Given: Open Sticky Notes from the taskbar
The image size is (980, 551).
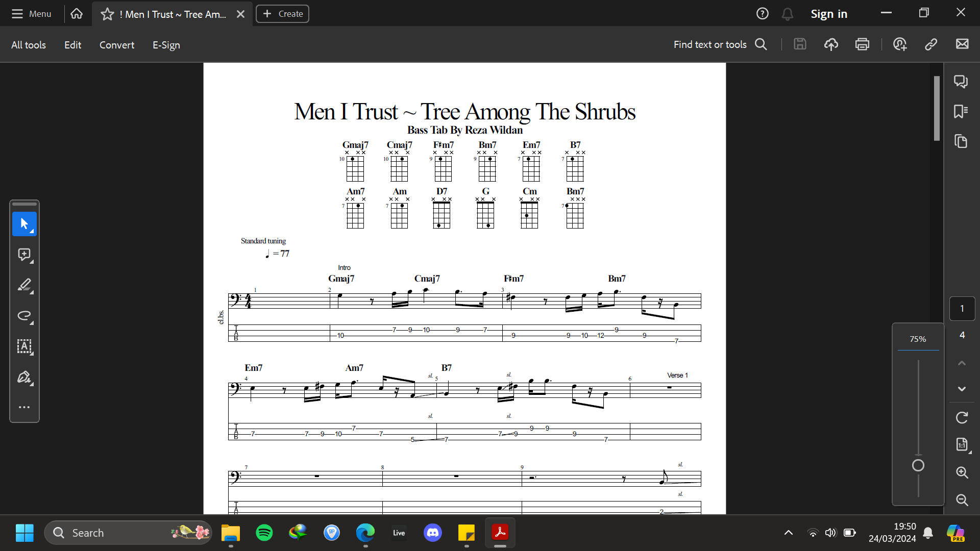Looking at the screenshot, I should [467, 533].
